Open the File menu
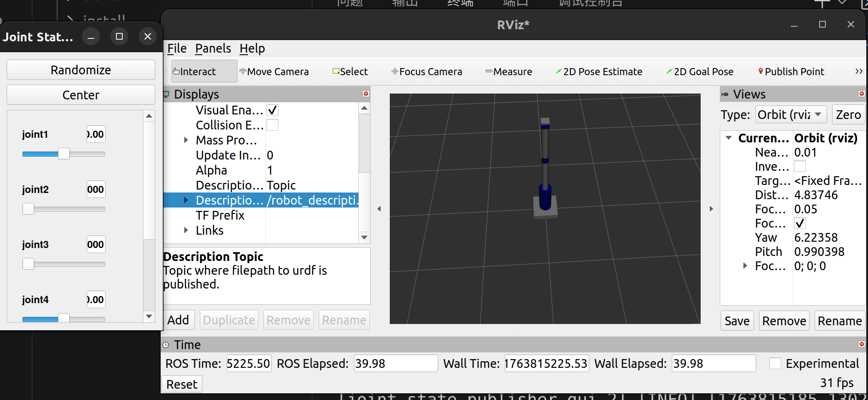 click(177, 48)
